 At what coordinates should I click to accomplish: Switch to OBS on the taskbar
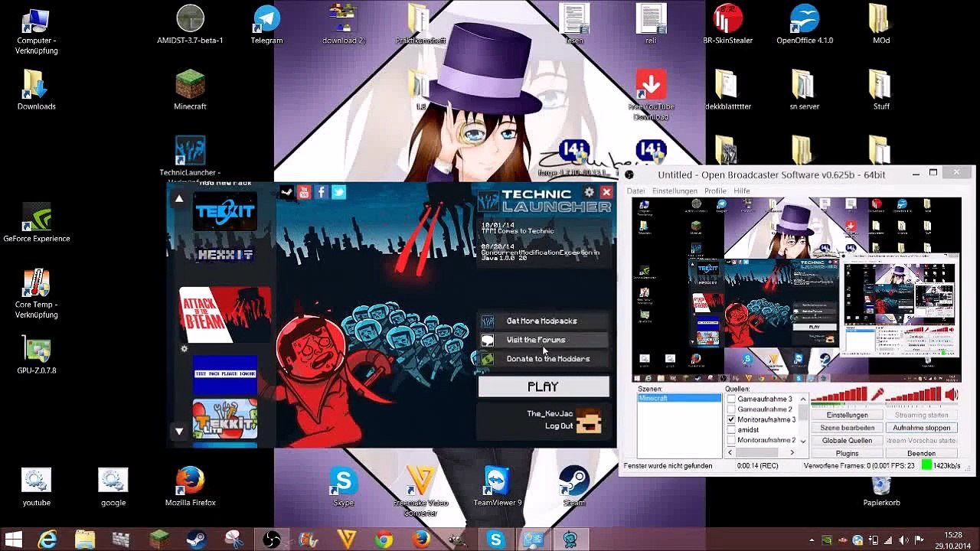coord(271,540)
